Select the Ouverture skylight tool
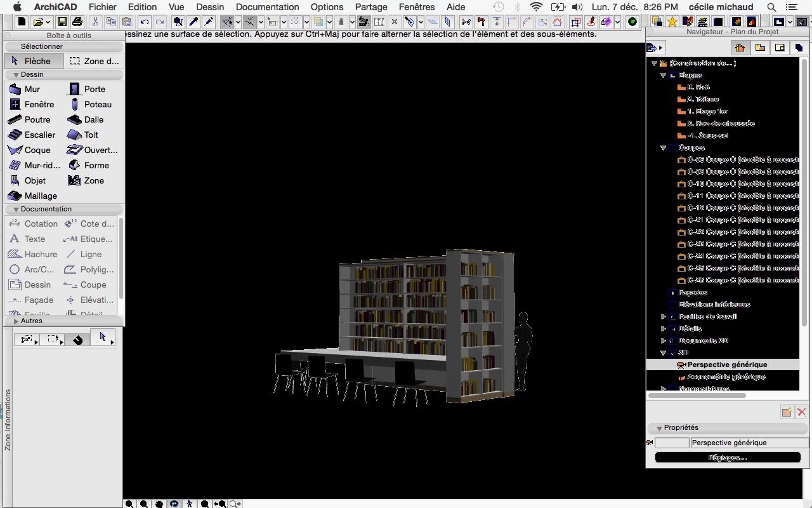This screenshot has height=508, width=812. tap(93, 150)
